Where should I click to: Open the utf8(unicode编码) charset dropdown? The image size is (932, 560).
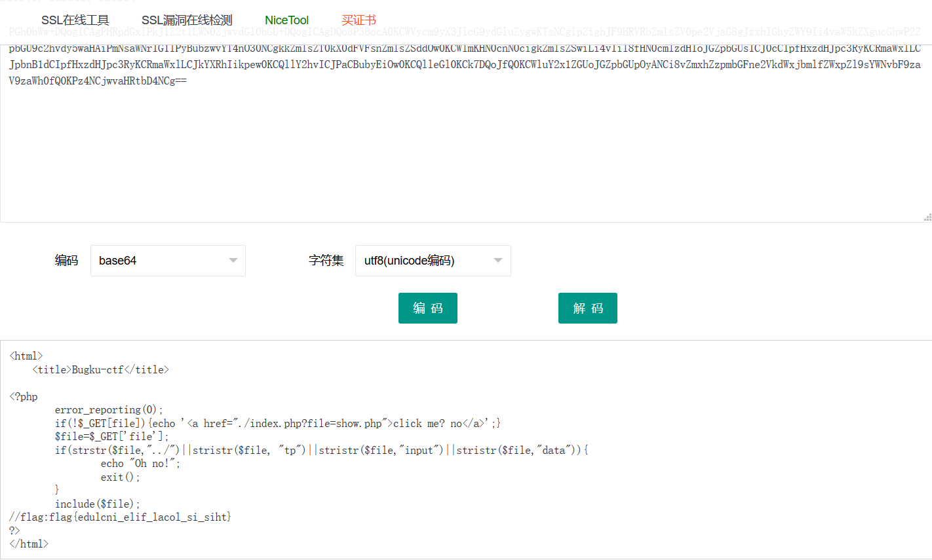click(x=433, y=261)
